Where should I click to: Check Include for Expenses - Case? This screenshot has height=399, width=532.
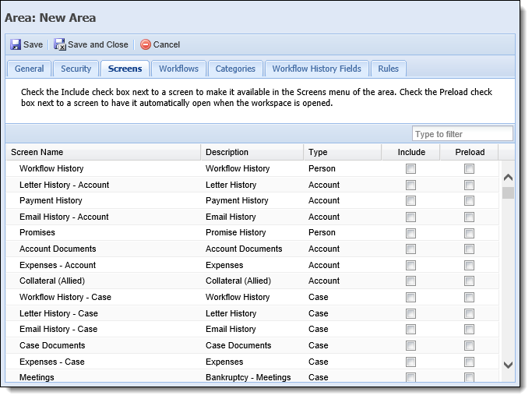click(410, 362)
